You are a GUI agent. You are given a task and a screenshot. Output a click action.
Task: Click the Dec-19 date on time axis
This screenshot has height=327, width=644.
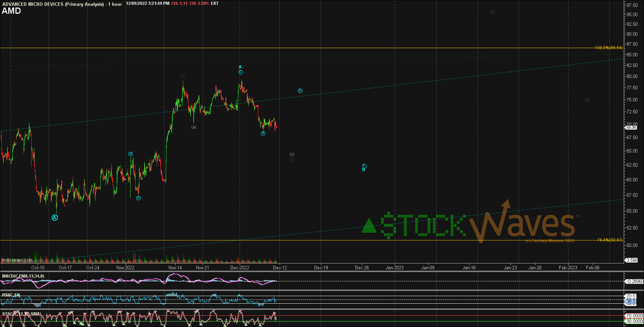(x=321, y=268)
